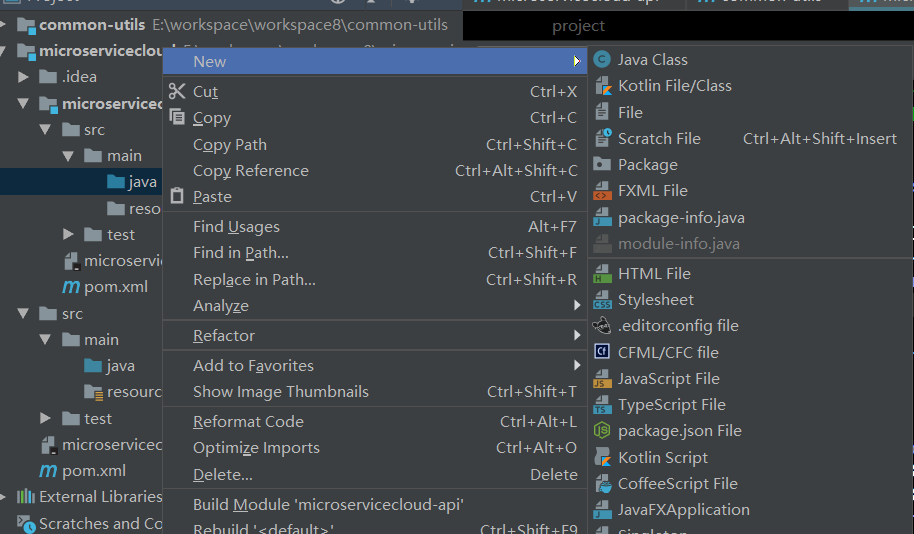The height and width of the screenshot is (534, 914).
Task: Click the JavaScript File icon
Action: (602, 378)
